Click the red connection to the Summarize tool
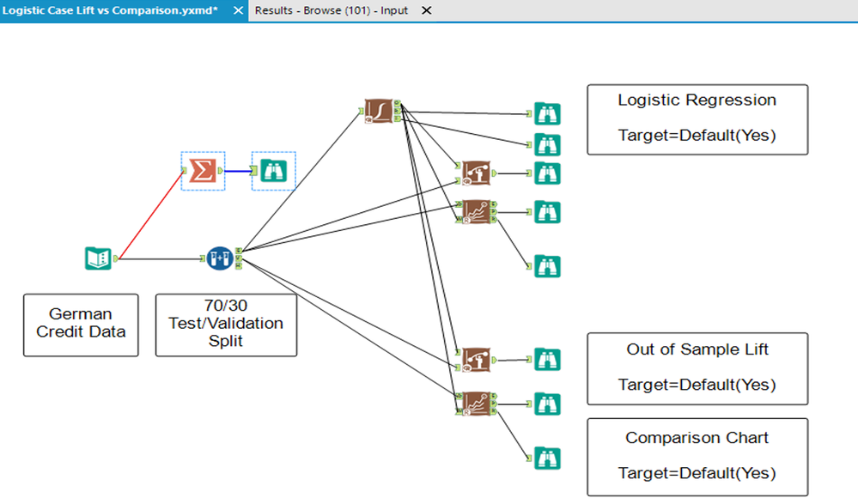The width and height of the screenshot is (858, 504). (x=151, y=215)
